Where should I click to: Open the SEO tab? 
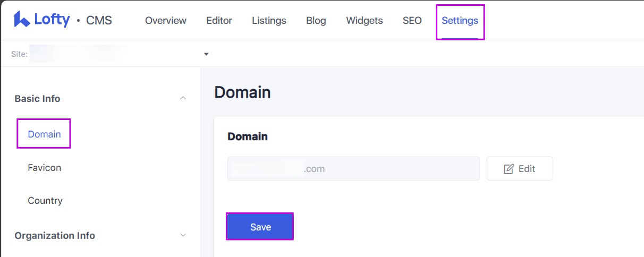coord(412,21)
